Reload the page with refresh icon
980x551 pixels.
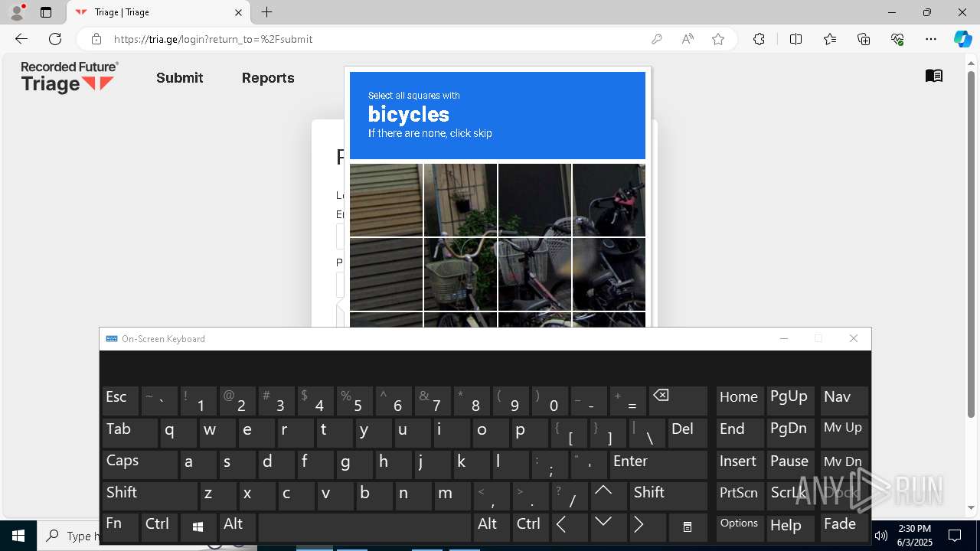point(55,39)
